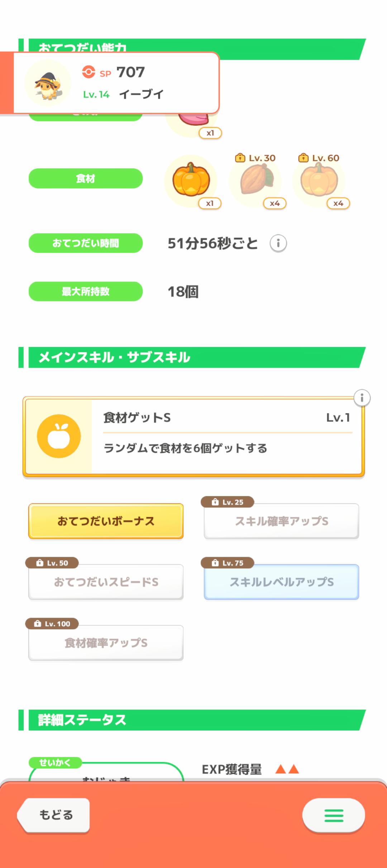387x868 pixels.
Task: Open the main skill info icon
Action: tap(362, 398)
